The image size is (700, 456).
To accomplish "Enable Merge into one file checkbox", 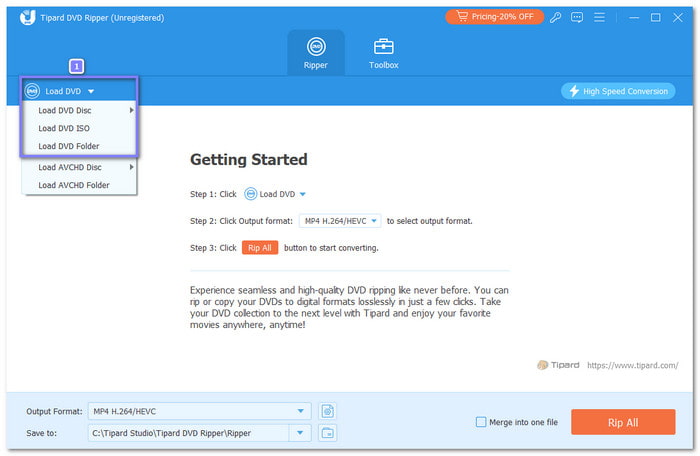I will pos(481,422).
